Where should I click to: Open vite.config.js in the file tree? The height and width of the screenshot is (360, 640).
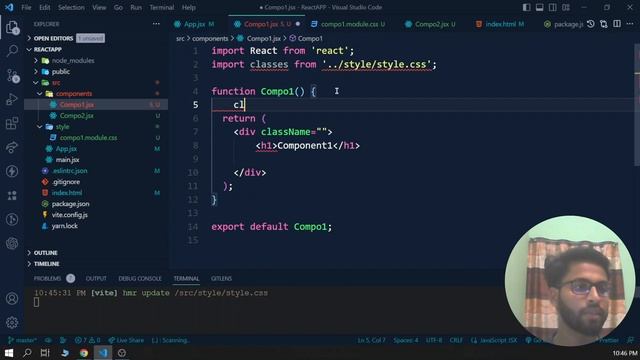pos(69,215)
